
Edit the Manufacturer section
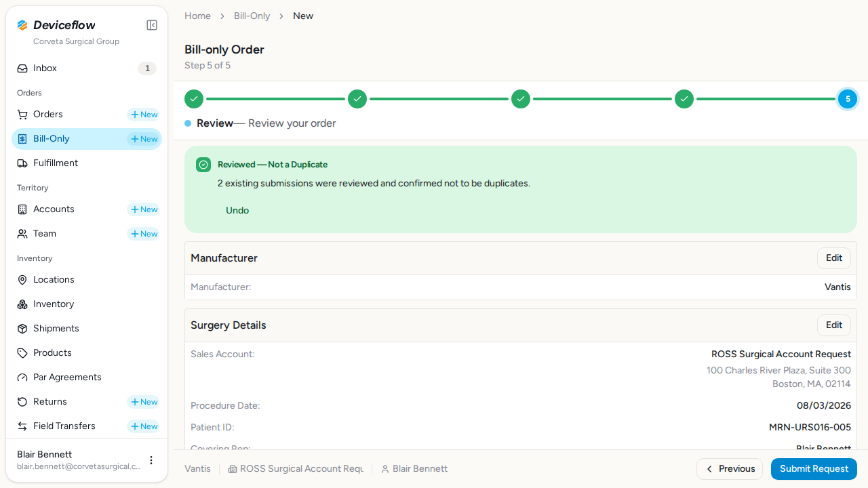834,258
